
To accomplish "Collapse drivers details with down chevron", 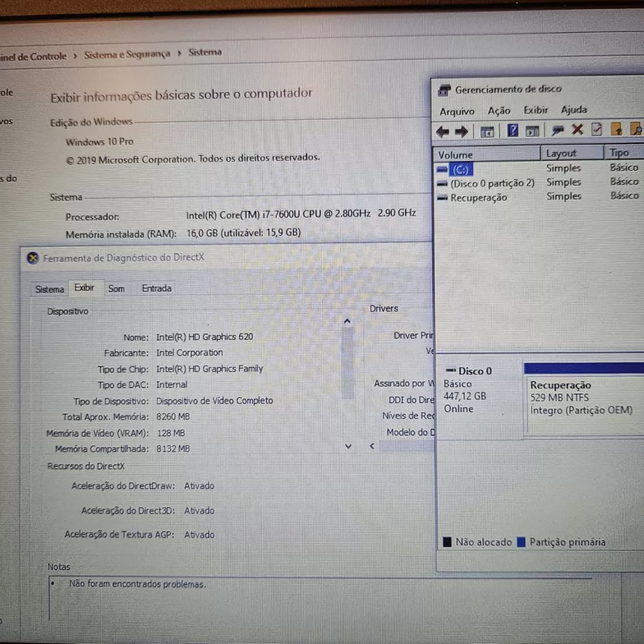I will [348, 446].
